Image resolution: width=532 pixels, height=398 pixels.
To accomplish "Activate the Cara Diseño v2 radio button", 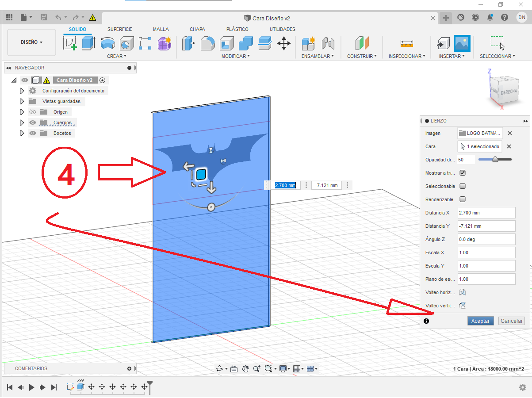I will (x=102, y=80).
